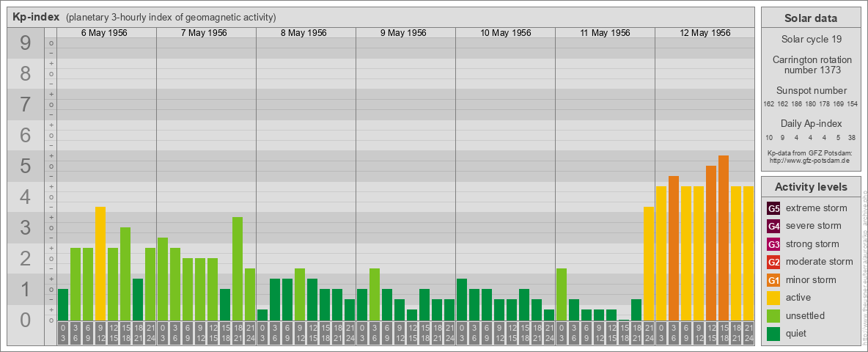This screenshot has height=352, width=868.
Task: Click the tallest orange bar on 12 May 1956
Action: click(723, 238)
